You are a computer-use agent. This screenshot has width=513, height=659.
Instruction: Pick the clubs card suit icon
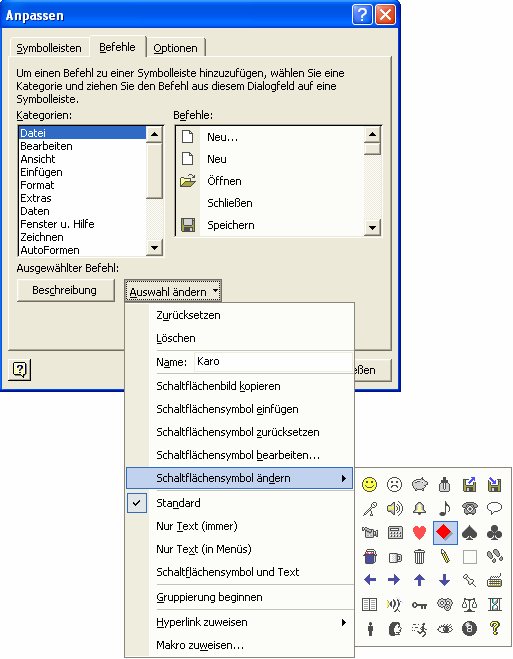coord(495,532)
